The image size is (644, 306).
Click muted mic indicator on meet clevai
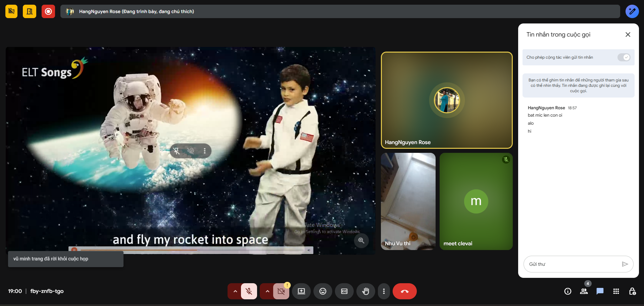[506, 160]
